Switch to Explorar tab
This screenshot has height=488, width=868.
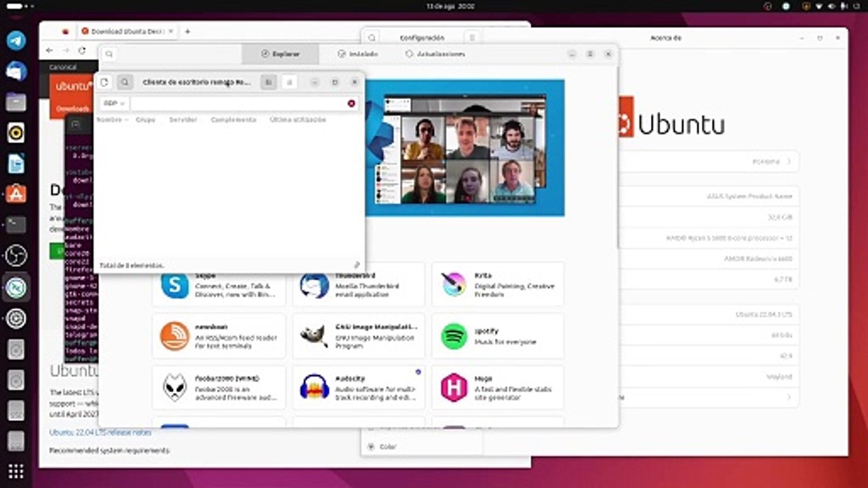tap(280, 54)
